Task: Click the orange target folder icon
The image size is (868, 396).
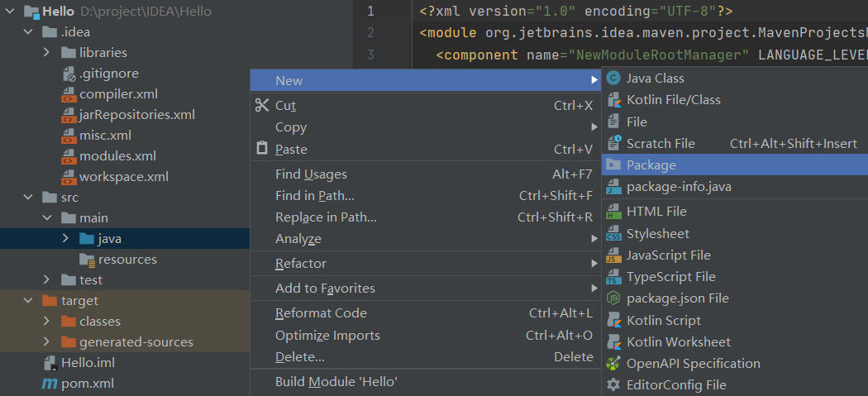Action: (50, 301)
